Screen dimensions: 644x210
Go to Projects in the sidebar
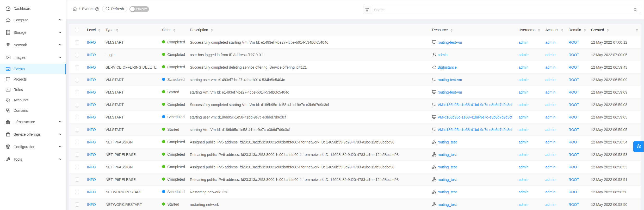coord(33,79)
